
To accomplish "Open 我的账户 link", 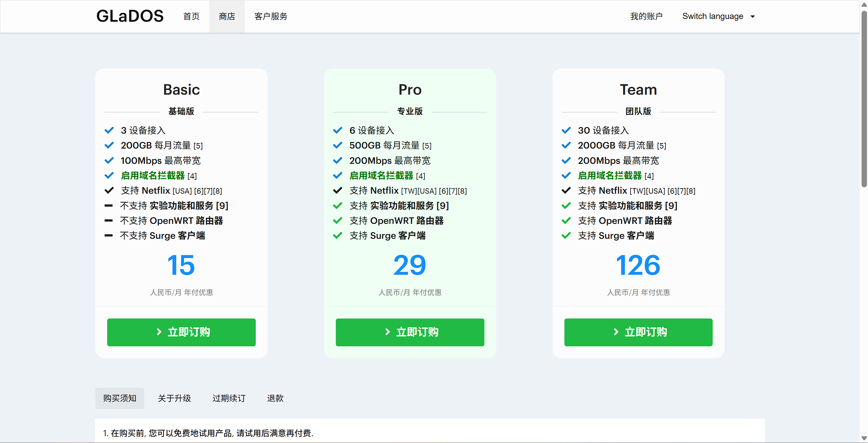I will click(646, 16).
